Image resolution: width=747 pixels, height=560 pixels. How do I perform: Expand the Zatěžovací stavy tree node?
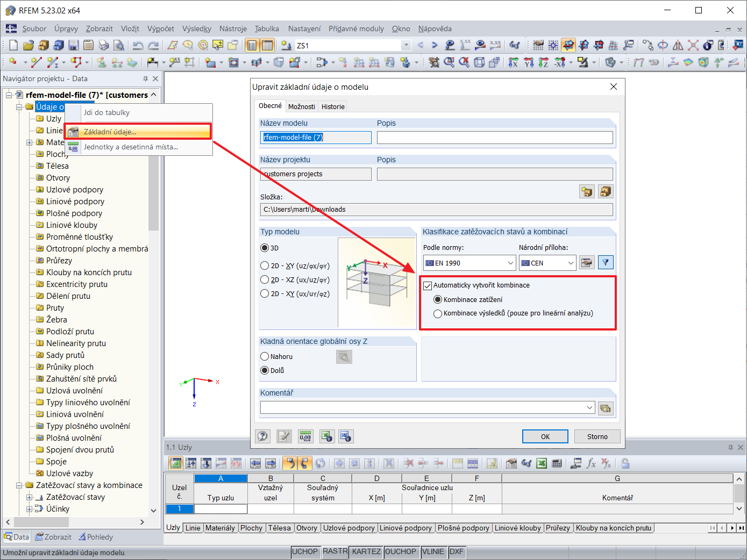[30, 497]
